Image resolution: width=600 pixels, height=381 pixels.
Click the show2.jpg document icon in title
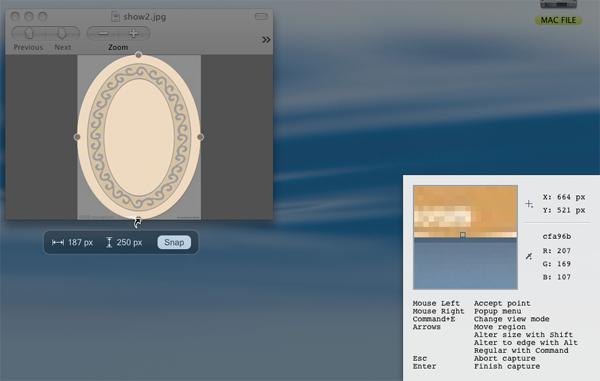(115, 16)
